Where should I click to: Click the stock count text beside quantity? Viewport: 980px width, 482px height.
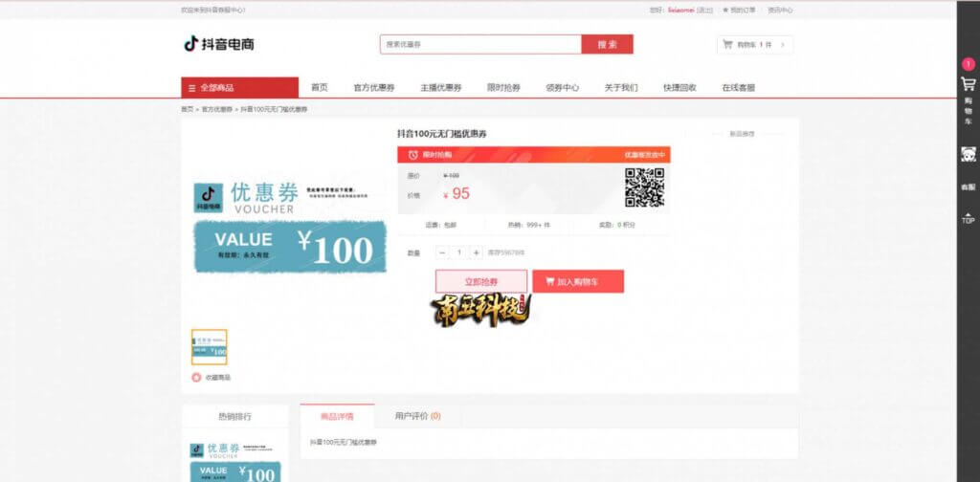click(x=506, y=252)
